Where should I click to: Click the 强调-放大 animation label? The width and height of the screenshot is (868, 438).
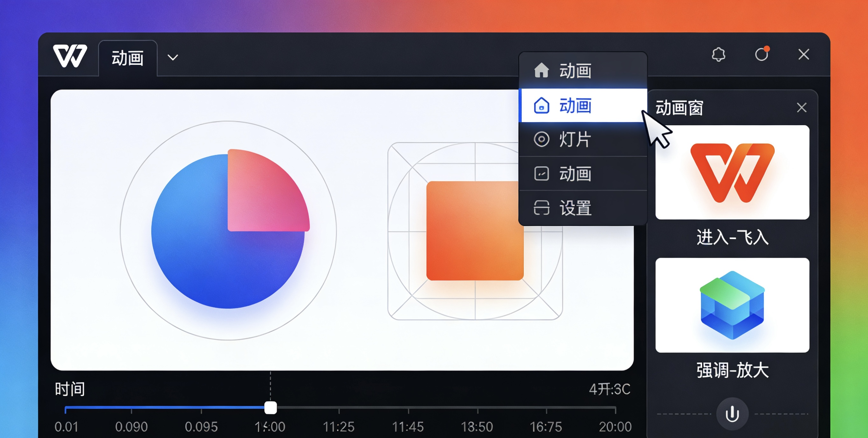(x=732, y=371)
